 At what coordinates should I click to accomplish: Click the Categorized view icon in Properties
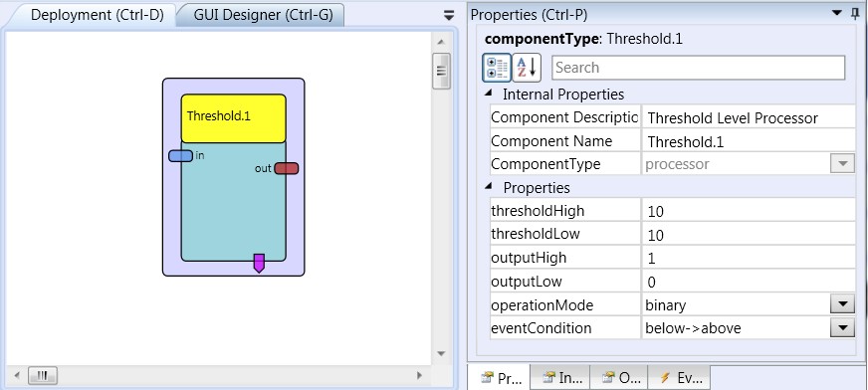click(x=497, y=68)
